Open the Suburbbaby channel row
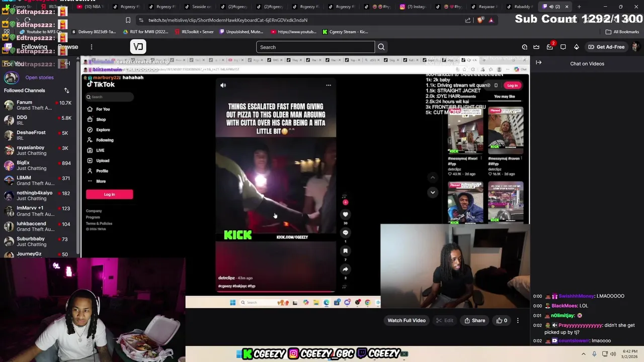The height and width of the screenshot is (362, 644). pyautogui.click(x=39, y=241)
